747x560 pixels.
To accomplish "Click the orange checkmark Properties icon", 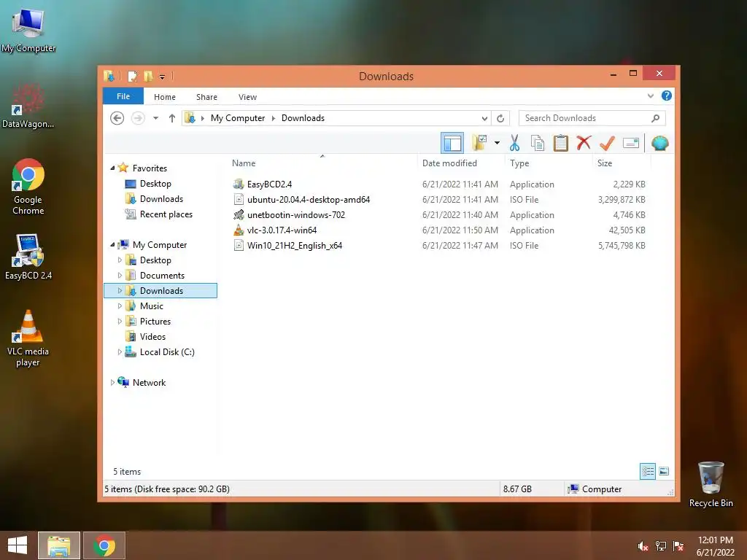I will [607, 143].
